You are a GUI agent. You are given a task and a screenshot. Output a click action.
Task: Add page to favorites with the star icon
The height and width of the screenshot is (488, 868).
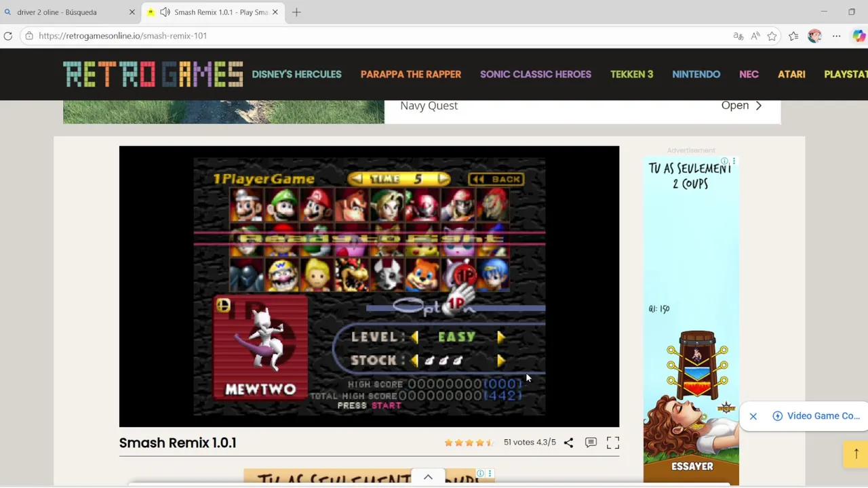[x=772, y=36]
